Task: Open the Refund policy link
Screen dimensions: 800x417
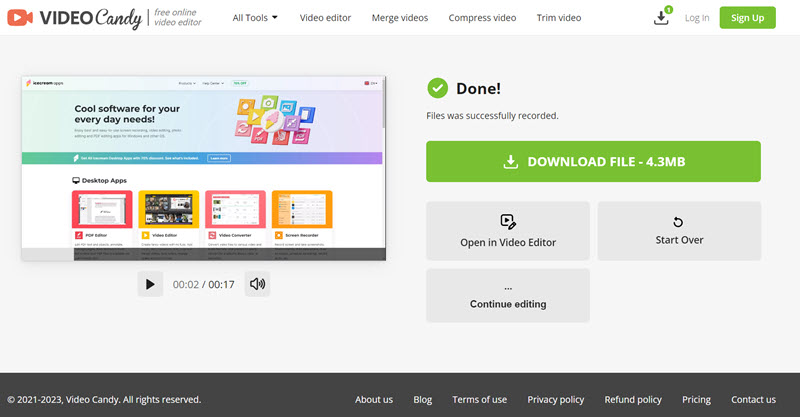Action: (633, 400)
